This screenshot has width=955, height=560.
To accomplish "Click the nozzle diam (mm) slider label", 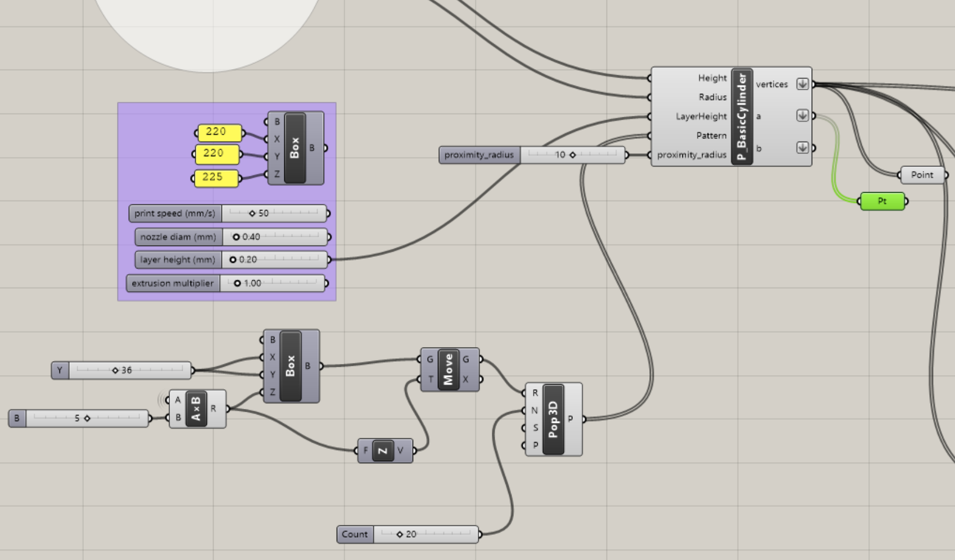I will [x=178, y=237].
